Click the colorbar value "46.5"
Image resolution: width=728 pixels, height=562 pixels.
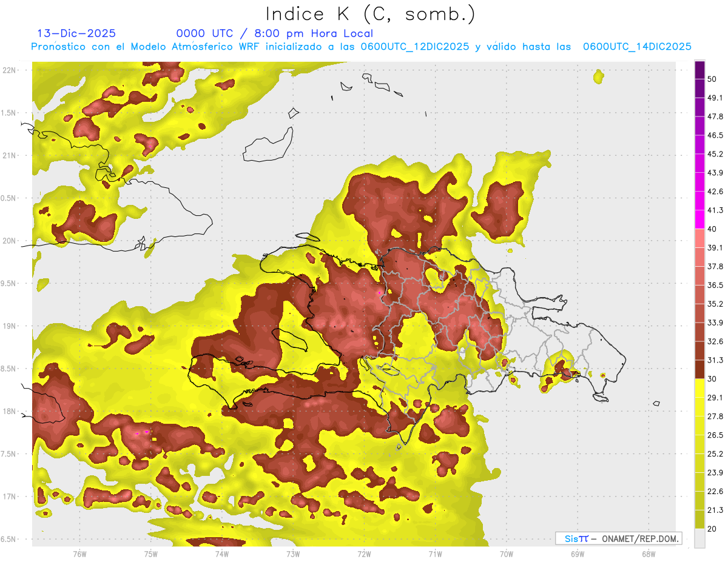[x=715, y=135]
